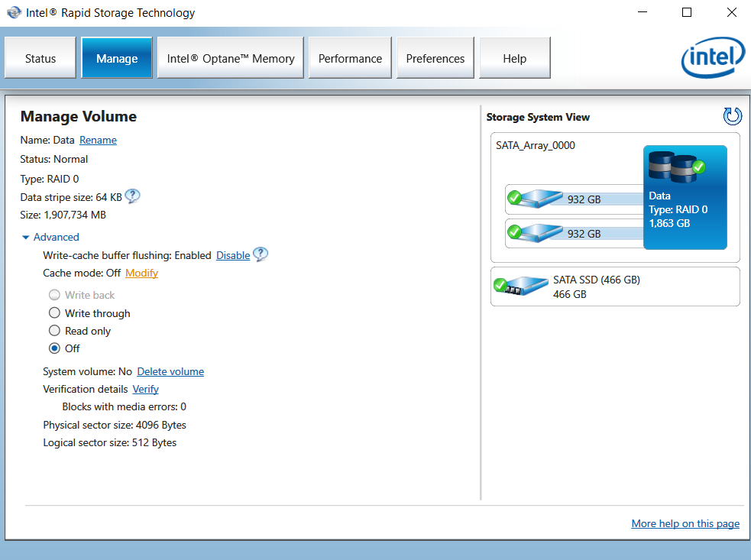Select the Off cache mode option
Image resolution: width=751 pixels, height=560 pixels.
coord(54,348)
